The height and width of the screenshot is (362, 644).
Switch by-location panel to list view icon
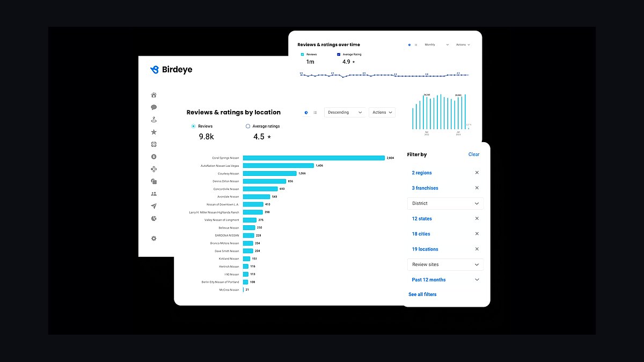[315, 113]
